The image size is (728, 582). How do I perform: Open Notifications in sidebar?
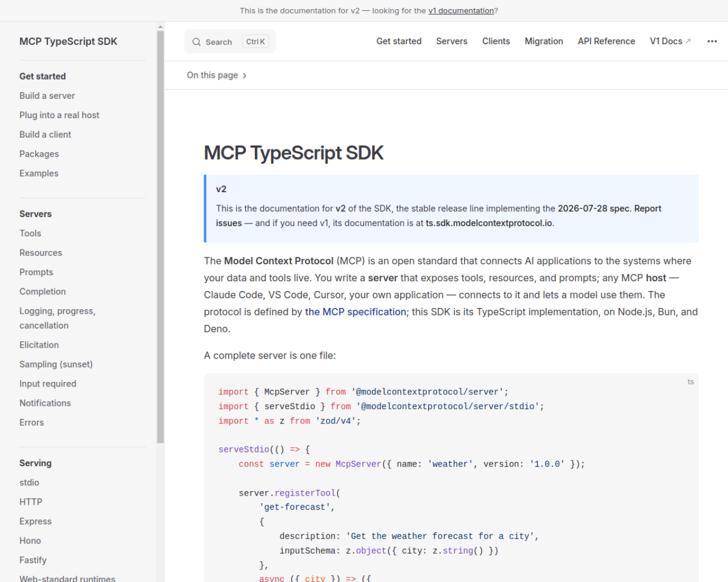point(45,403)
